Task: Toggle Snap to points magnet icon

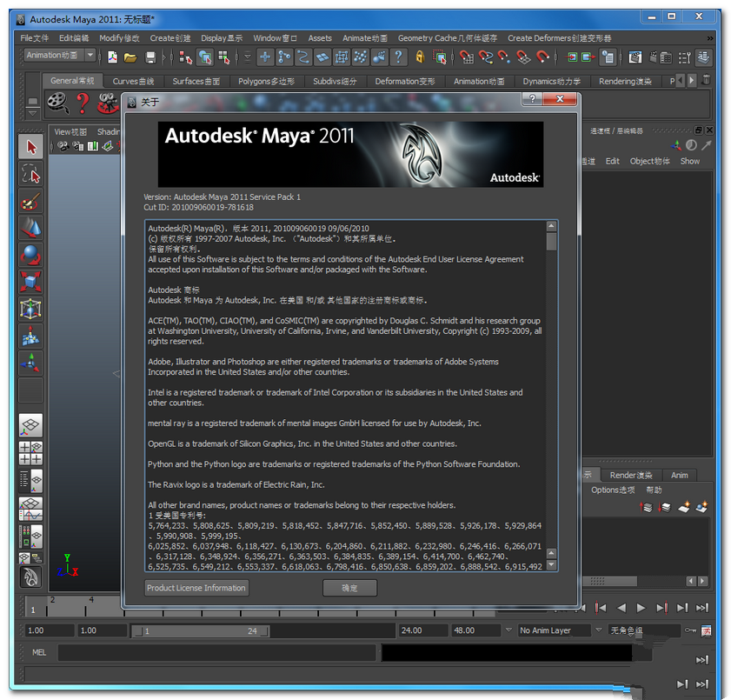Action: [504, 57]
